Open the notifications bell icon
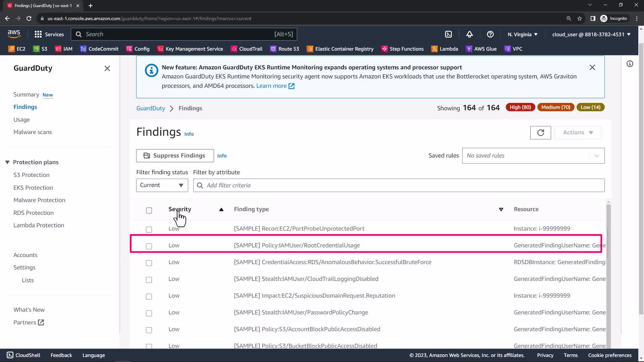Image resolution: width=644 pixels, height=362 pixels. coord(469,34)
